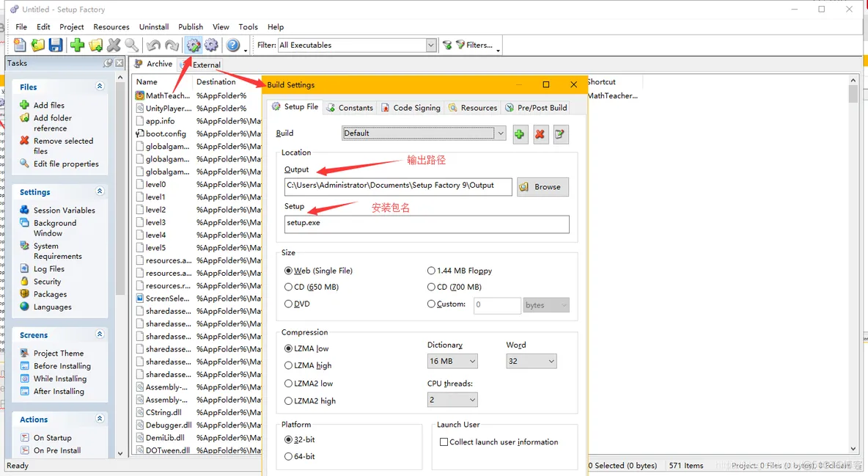Click Edit file properties task
The height and width of the screenshot is (476, 868).
(66, 164)
